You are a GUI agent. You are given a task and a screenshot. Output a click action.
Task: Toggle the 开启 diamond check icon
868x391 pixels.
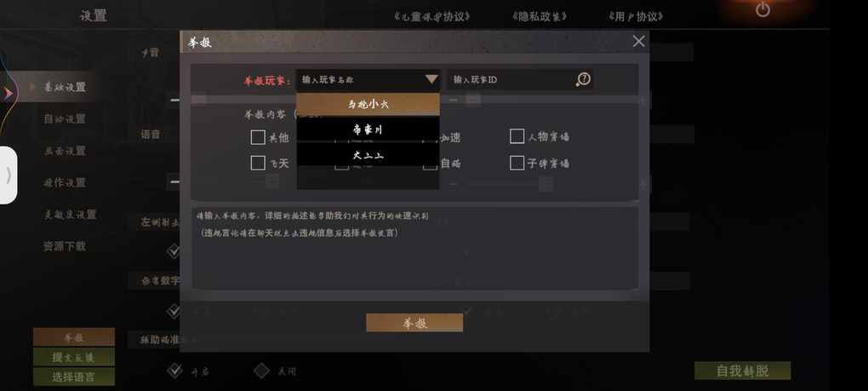click(174, 371)
